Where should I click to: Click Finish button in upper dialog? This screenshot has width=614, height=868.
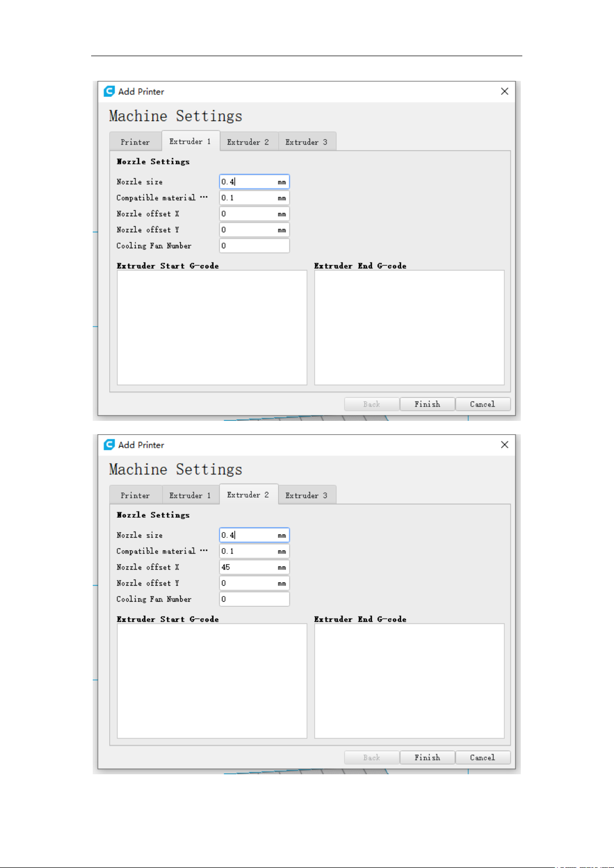(x=428, y=404)
